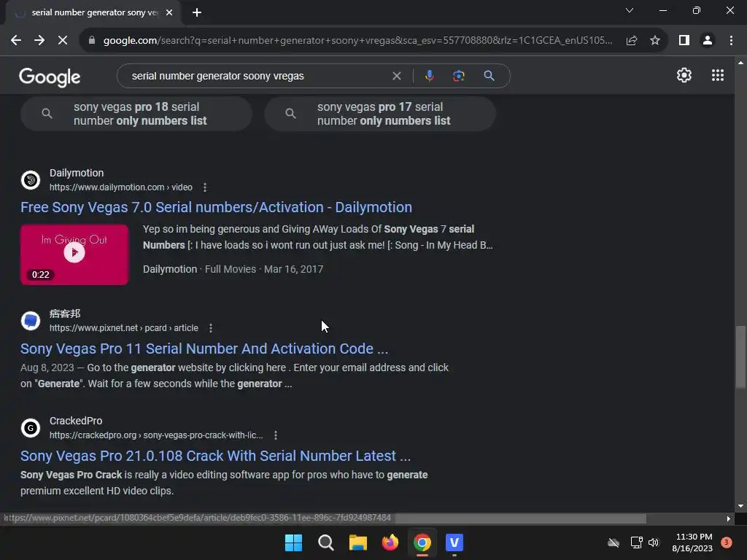Open the volume control in tray

pos(654,542)
